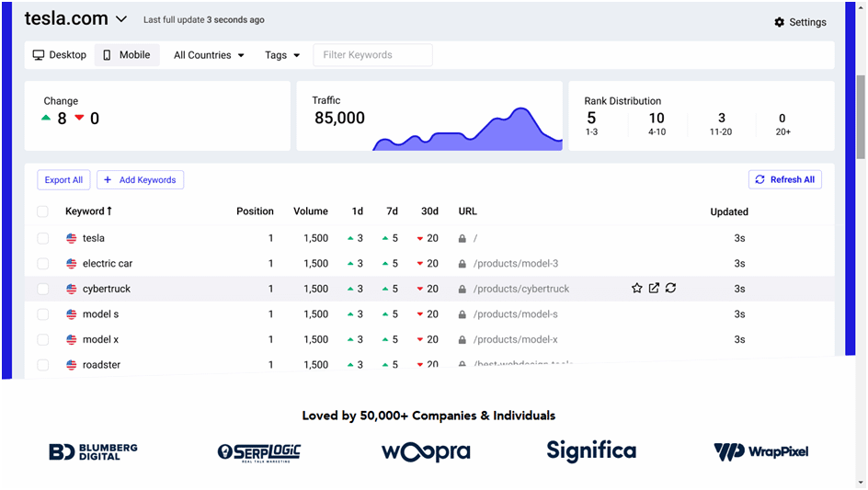868x490 pixels.
Task: Refresh the cybertruck keyword row
Action: point(670,288)
